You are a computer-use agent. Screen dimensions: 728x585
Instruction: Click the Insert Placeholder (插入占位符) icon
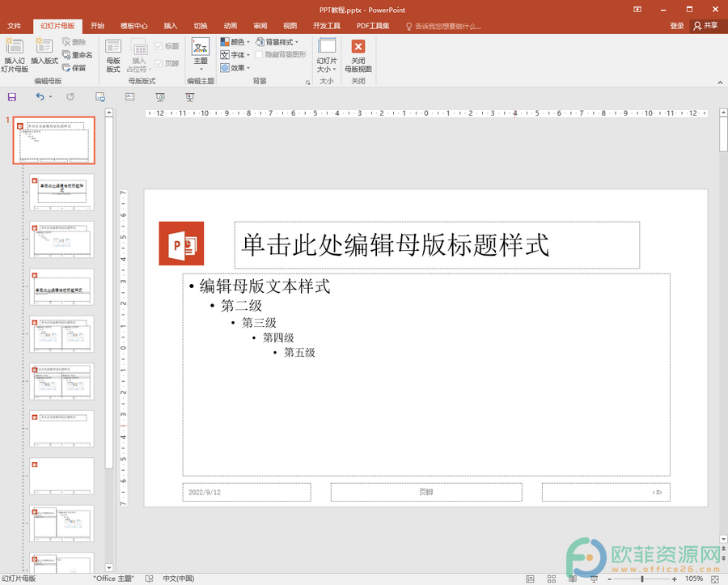[139, 46]
